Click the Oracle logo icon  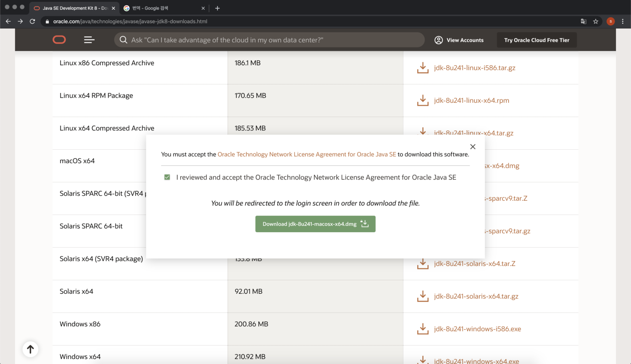(x=59, y=40)
